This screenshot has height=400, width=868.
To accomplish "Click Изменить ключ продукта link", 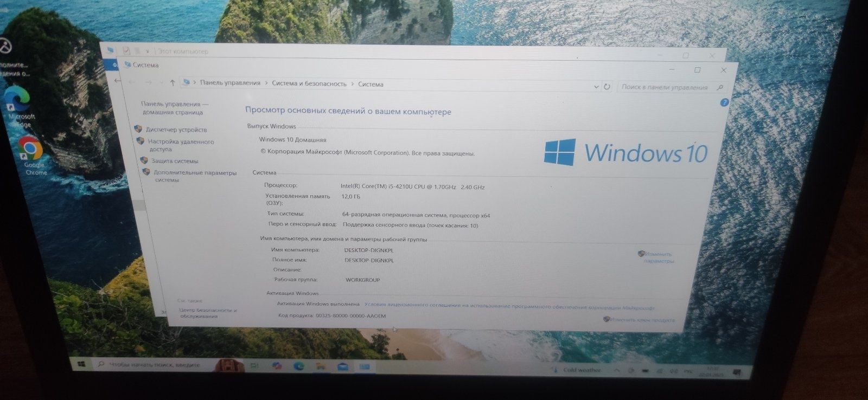I will pyautogui.click(x=642, y=320).
